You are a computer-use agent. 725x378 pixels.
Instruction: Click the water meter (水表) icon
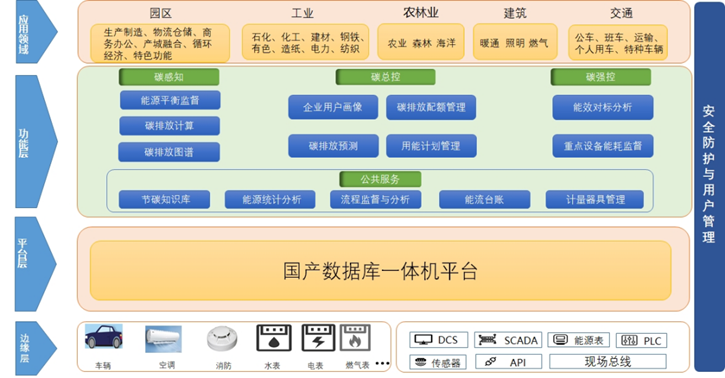[x=274, y=338]
